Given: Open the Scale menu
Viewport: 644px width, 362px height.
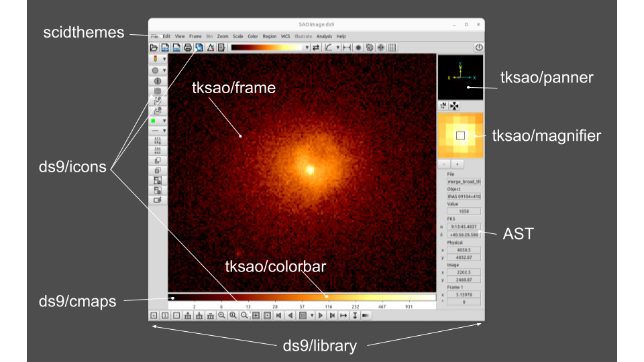Looking at the screenshot, I should tap(237, 36).
